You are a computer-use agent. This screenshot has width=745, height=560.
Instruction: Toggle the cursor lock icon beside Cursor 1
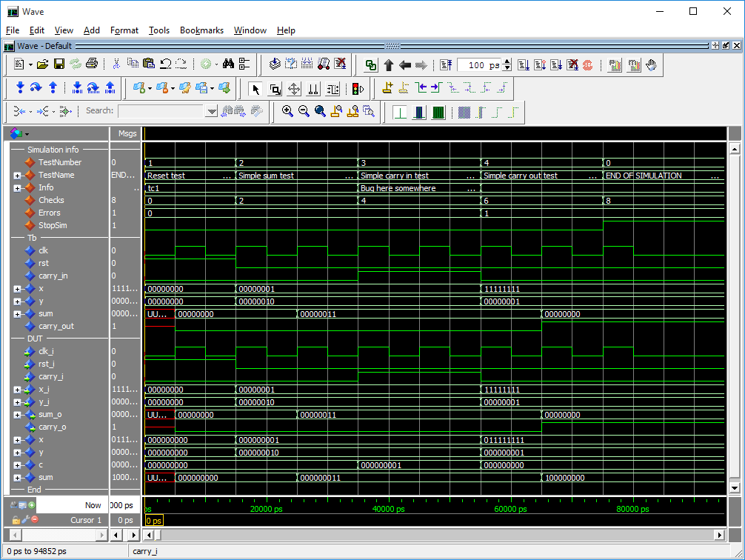pos(16,520)
